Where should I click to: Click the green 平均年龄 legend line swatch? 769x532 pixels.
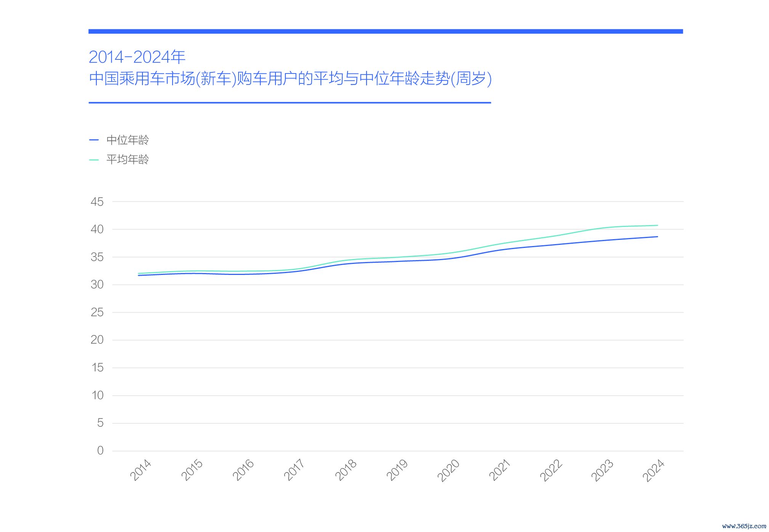[94, 160]
